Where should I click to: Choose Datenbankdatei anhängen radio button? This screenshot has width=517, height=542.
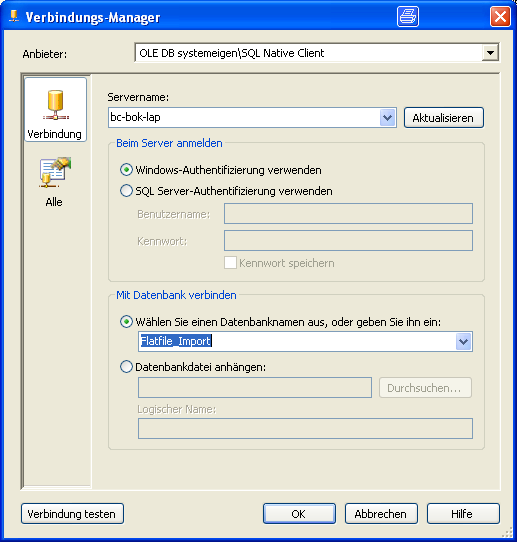click(x=126, y=366)
